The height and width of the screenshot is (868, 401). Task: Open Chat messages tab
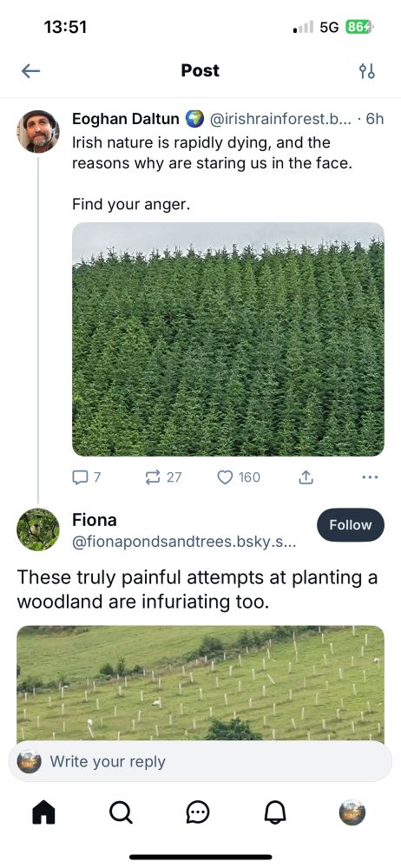click(x=198, y=812)
